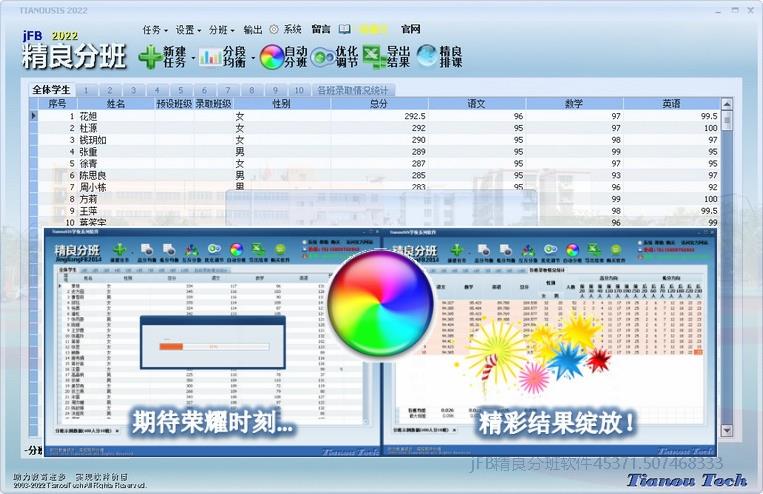Click the Tianou Tech logo
The height and width of the screenshot is (494, 763).
click(x=686, y=480)
